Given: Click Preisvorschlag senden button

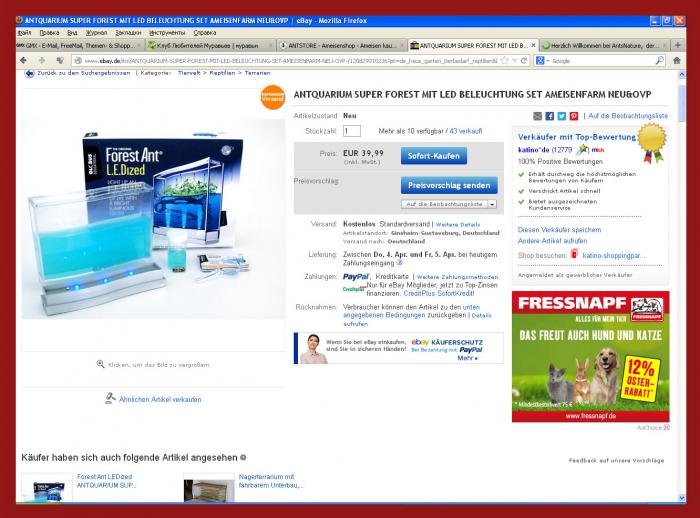Looking at the screenshot, I should point(447,185).
